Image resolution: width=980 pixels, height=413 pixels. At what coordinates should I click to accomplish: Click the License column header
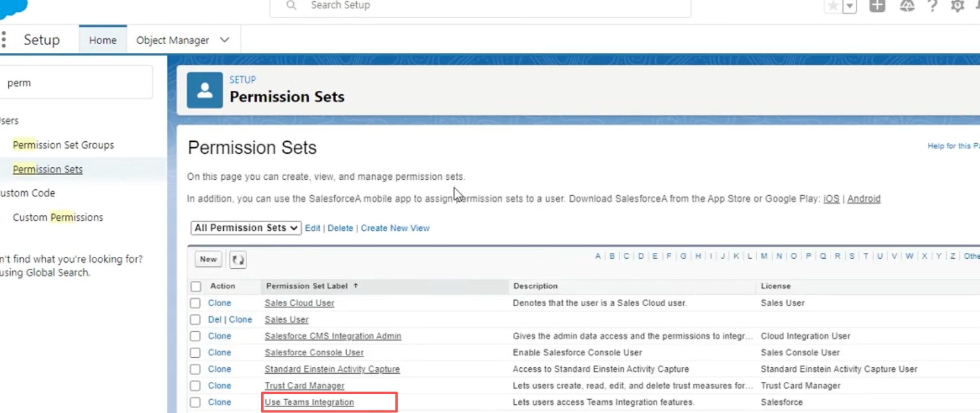coord(776,286)
